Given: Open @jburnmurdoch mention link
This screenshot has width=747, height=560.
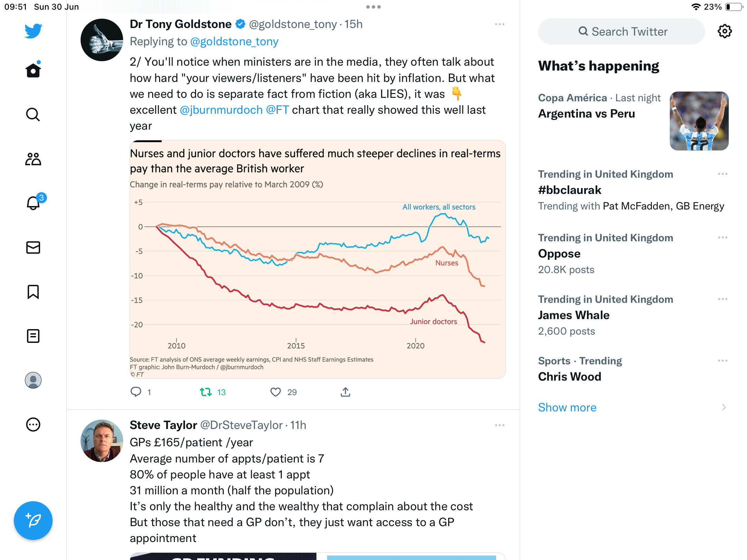Looking at the screenshot, I should click(x=221, y=110).
